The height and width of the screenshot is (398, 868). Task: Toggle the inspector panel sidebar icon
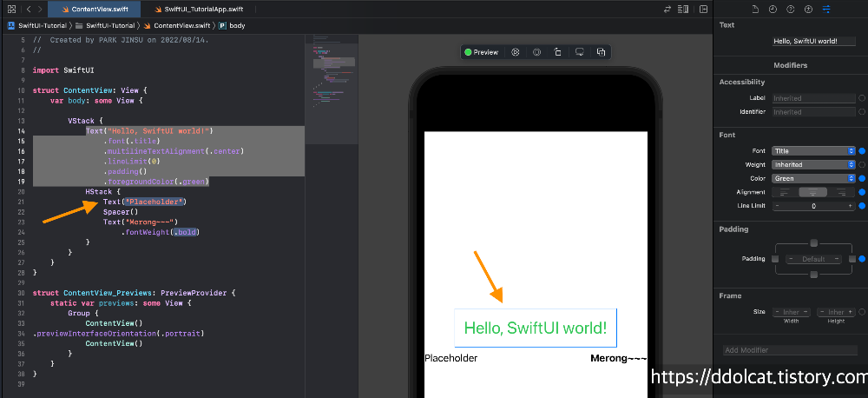tap(700, 9)
